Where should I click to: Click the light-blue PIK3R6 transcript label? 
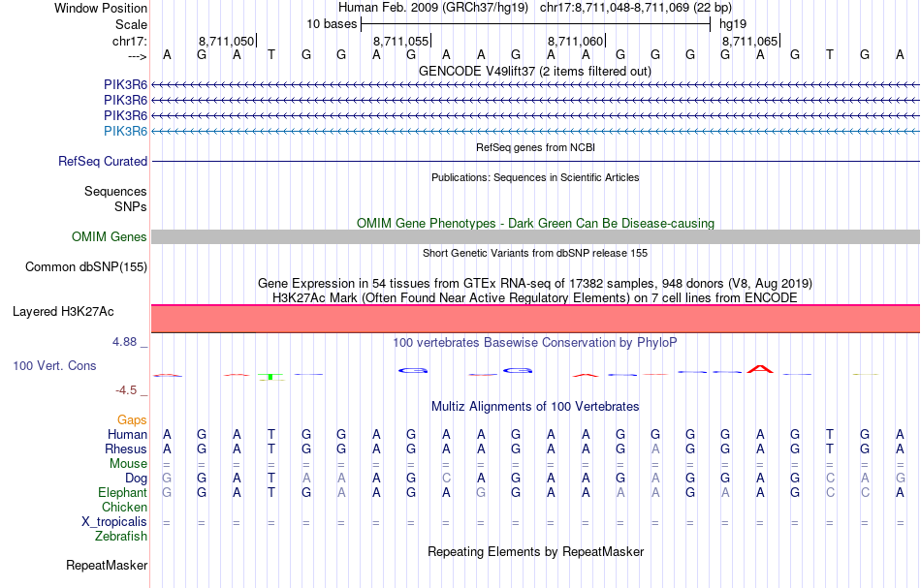125,131
